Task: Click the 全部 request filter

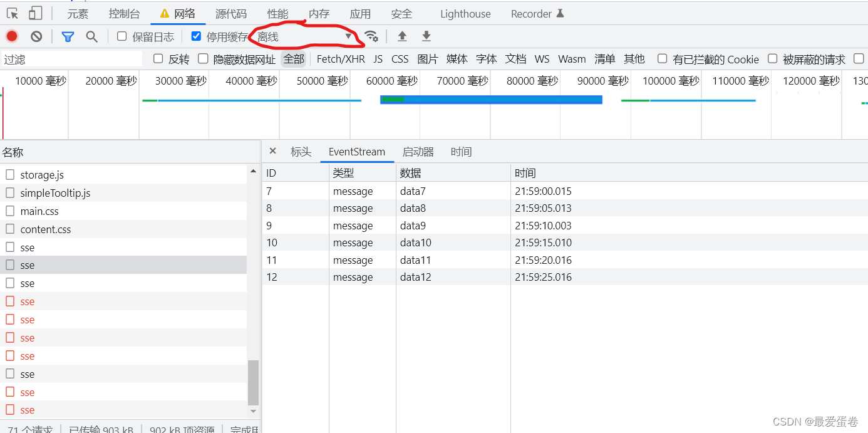Action: [x=293, y=59]
